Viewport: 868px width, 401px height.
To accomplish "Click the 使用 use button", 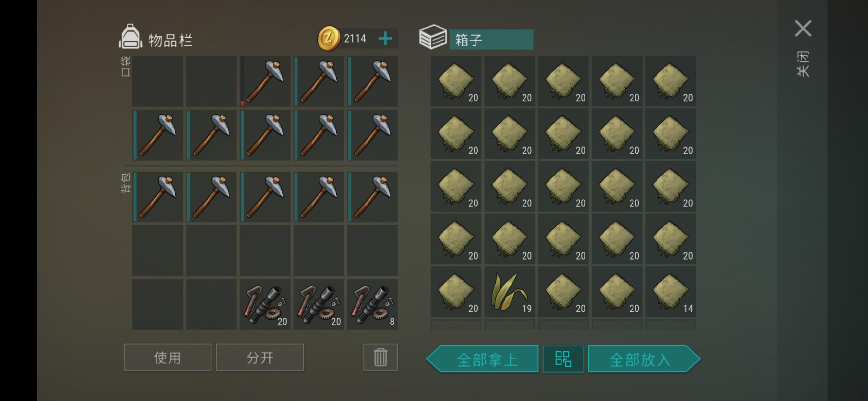I will pyautogui.click(x=167, y=357).
